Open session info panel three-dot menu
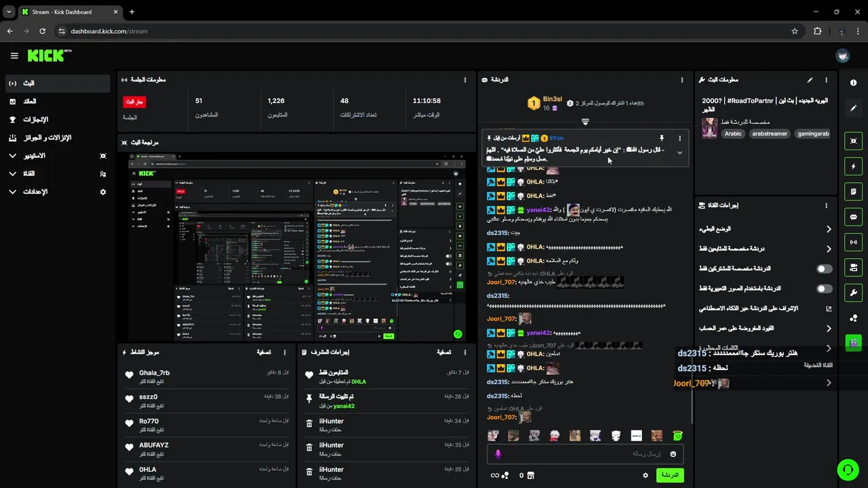This screenshot has width=868, height=488. tap(465, 80)
